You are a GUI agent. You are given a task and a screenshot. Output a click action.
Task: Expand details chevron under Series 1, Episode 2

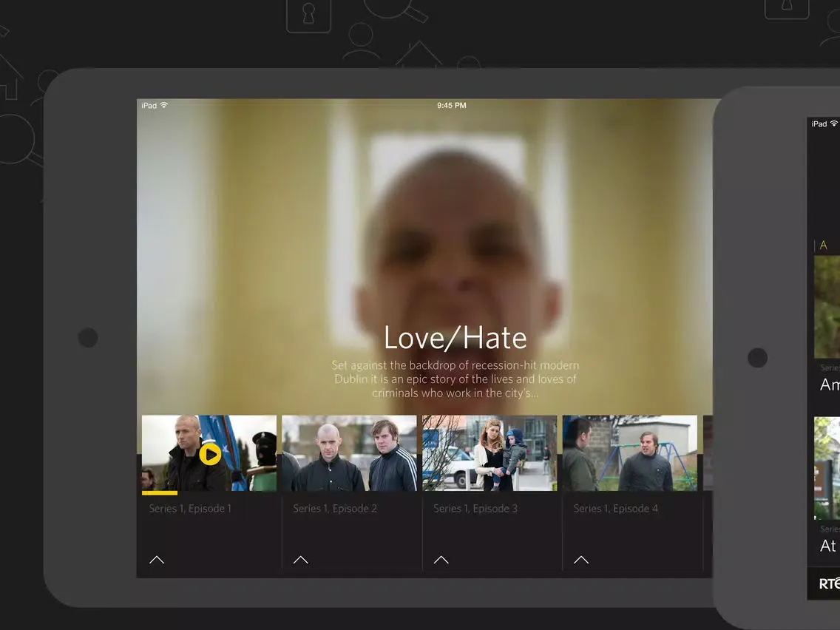coord(300,560)
